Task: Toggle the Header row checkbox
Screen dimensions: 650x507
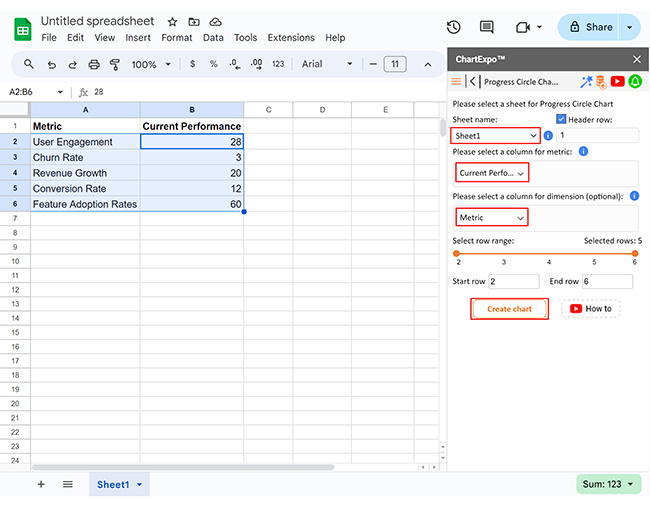Action: (x=561, y=119)
